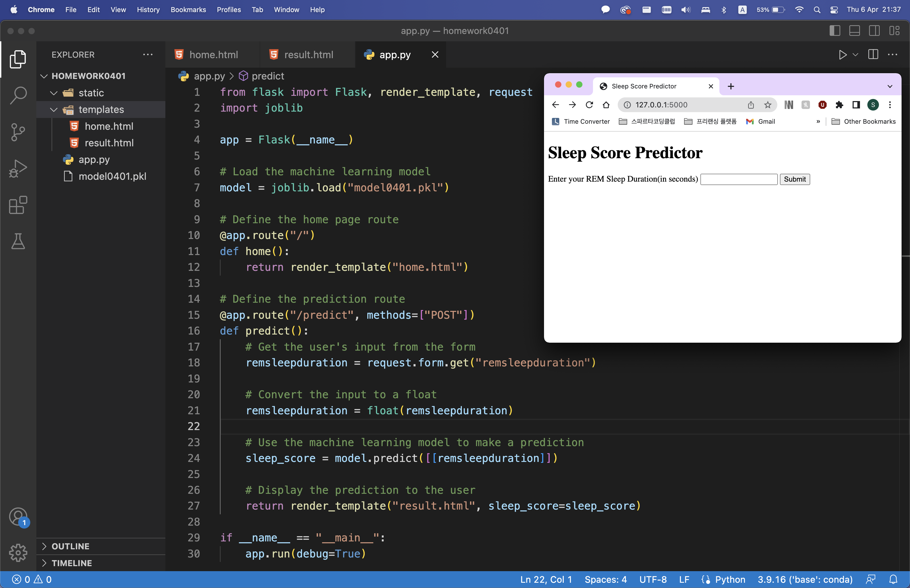Image resolution: width=910 pixels, height=588 pixels.
Task: Open Chrome tab search chevron
Action: click(x=890, y=86)
